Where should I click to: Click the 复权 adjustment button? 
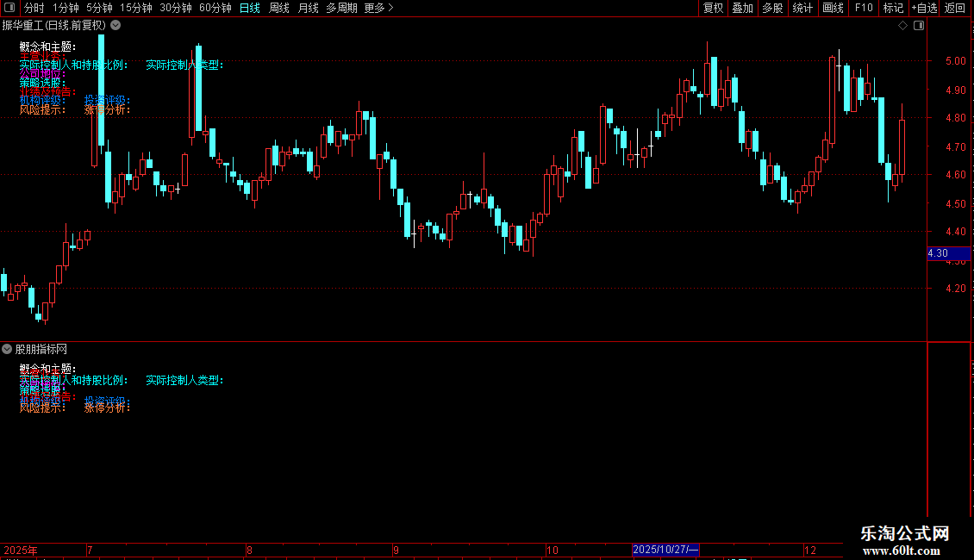713,8
